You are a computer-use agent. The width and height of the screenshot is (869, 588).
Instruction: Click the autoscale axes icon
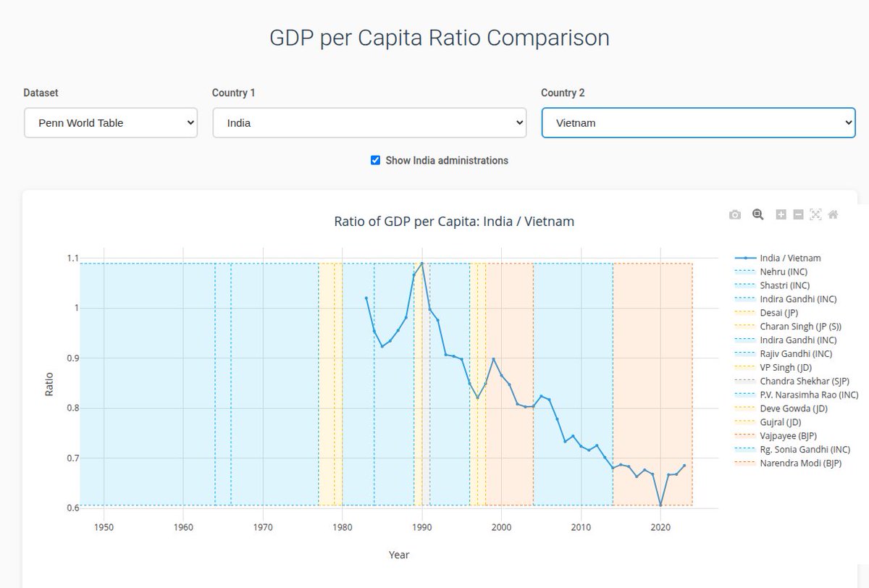click(x=815, y=214)
